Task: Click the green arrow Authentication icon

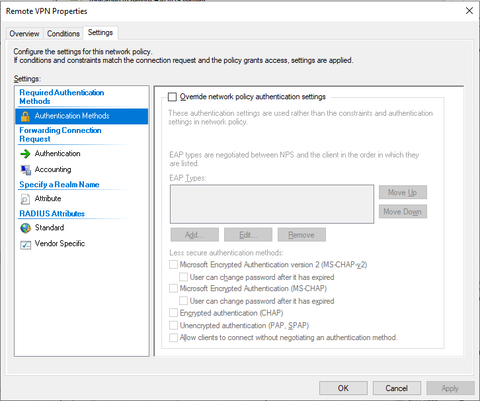Action: (25, 154)
